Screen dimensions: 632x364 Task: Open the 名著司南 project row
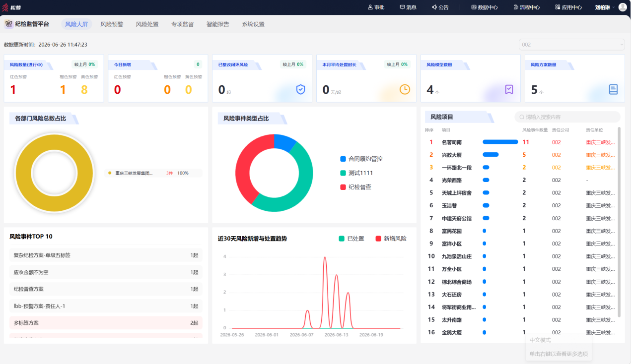(x=521, y=142)
